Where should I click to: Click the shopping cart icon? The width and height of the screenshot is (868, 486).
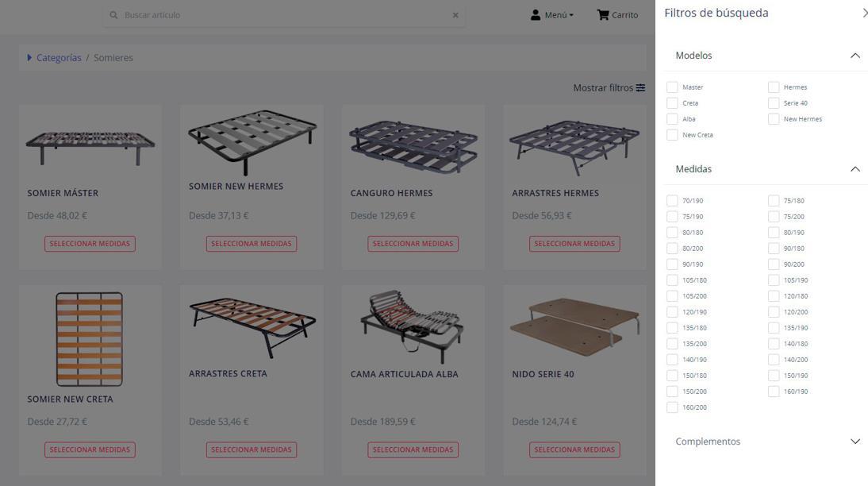603,15
